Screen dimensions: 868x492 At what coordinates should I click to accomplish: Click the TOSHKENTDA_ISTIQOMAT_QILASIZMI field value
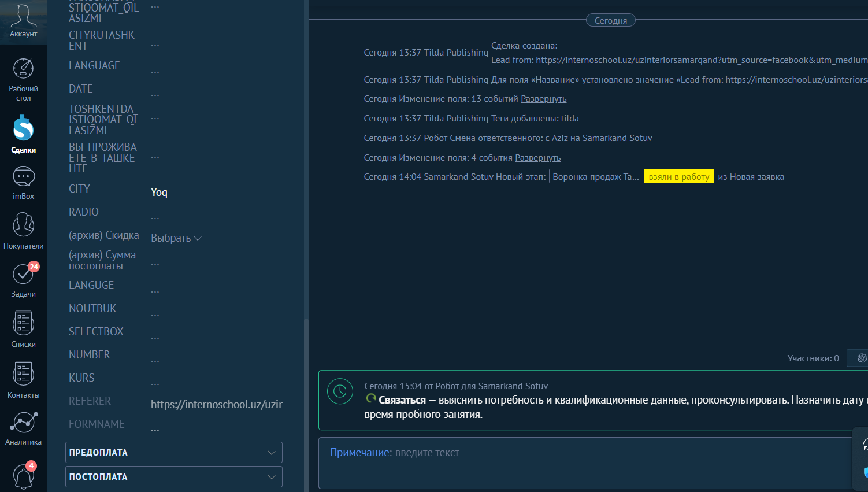[155, 117]
